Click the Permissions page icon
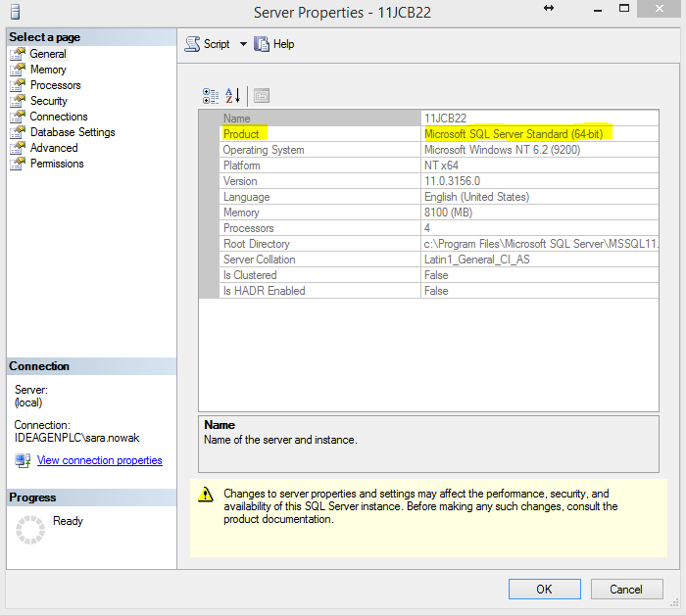Viewport: 686px width, 616px height. click(x=18, y=164)
